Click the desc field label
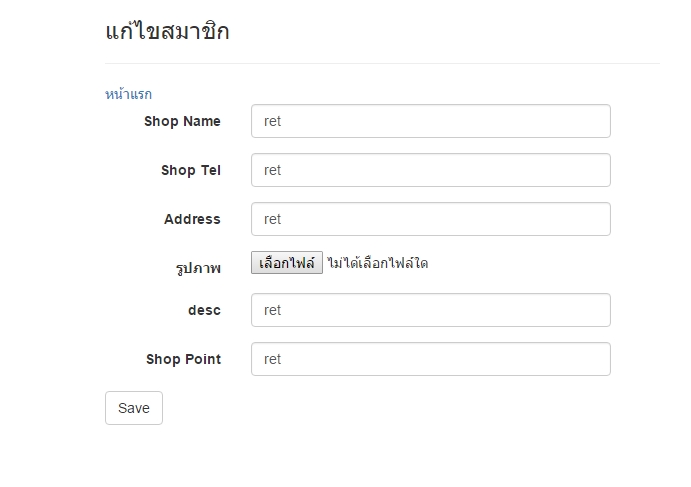691x487 pixels. [x=204, y=310]
